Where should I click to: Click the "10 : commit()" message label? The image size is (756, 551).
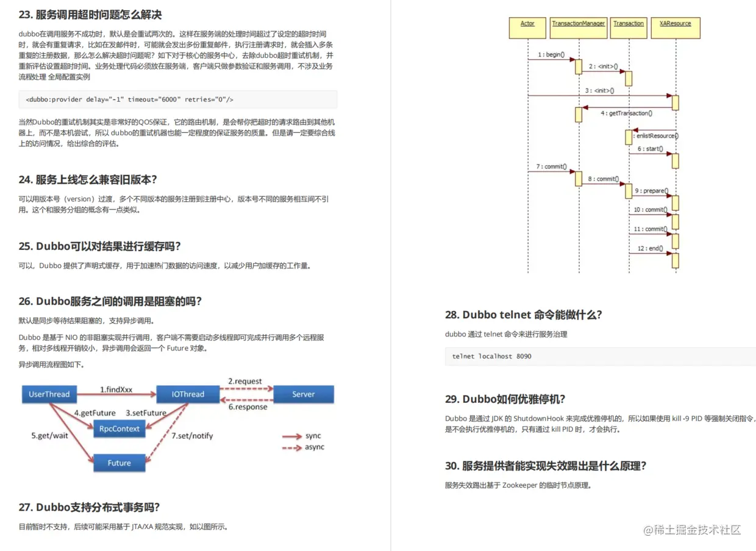[651, 210]
